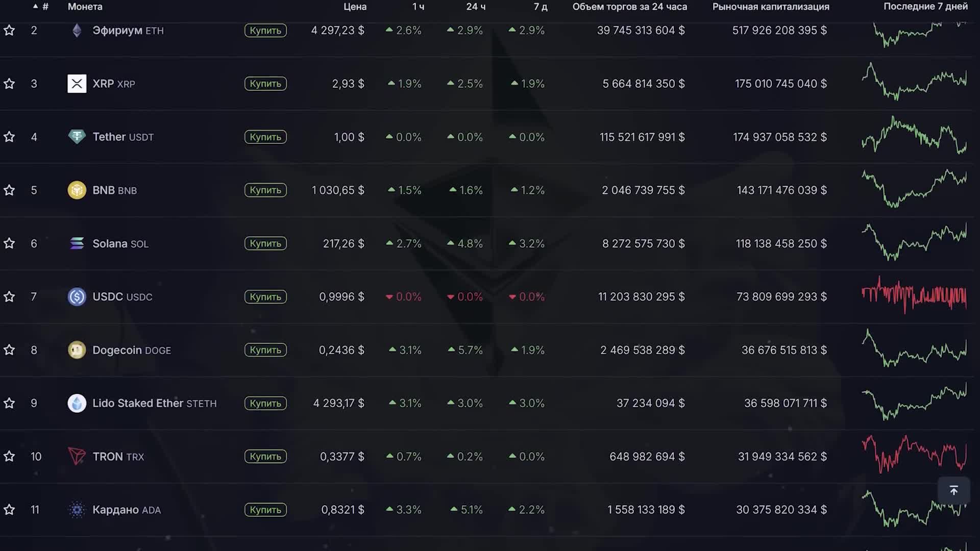980x551 pixels.
Task: Toggle favorite star for Solana
Action: [x=9, y=243]
